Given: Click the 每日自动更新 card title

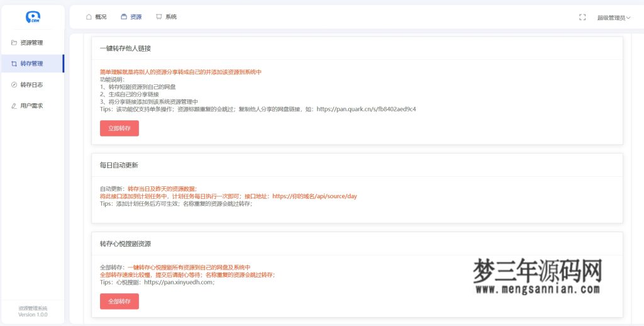Looking at the screenshot, I should pyautogui.click(x=119, y=166).
